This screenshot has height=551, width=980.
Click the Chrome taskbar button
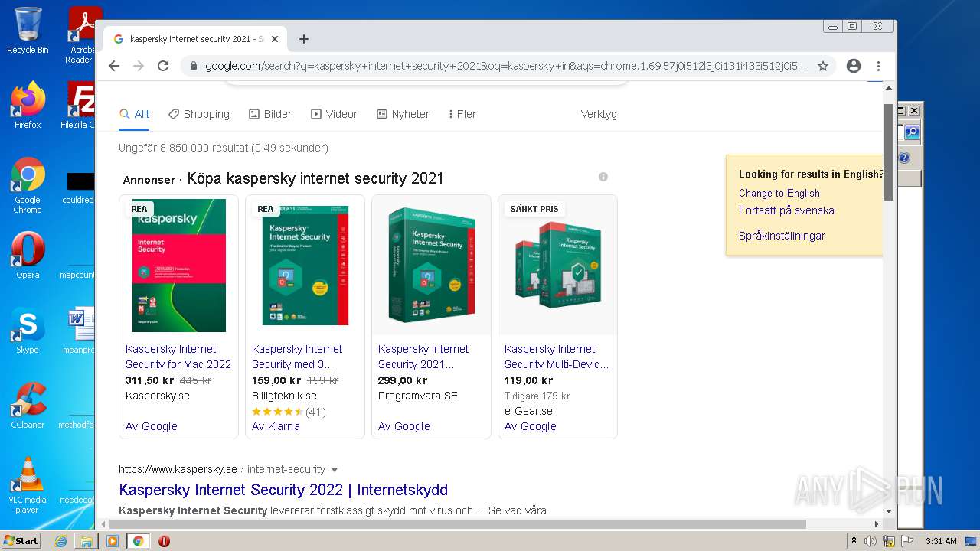point(139,541)
